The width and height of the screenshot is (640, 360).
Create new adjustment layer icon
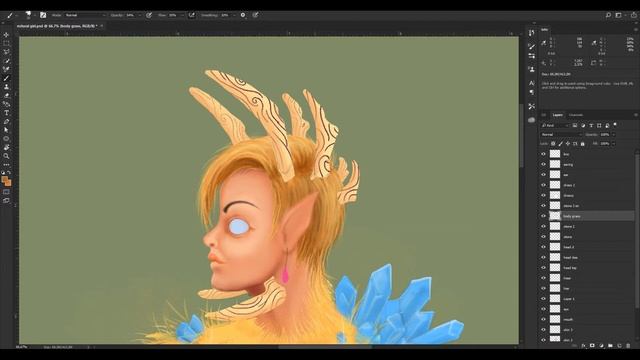click(601, 346)
